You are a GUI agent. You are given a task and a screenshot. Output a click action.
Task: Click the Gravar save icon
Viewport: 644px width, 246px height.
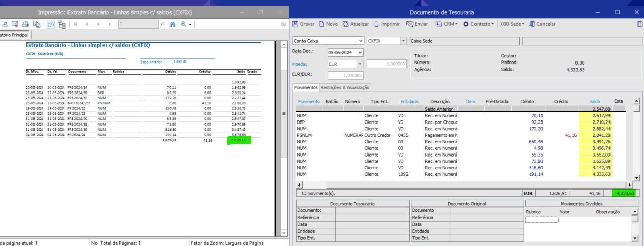pyautogui.click(x=295, y=24)
